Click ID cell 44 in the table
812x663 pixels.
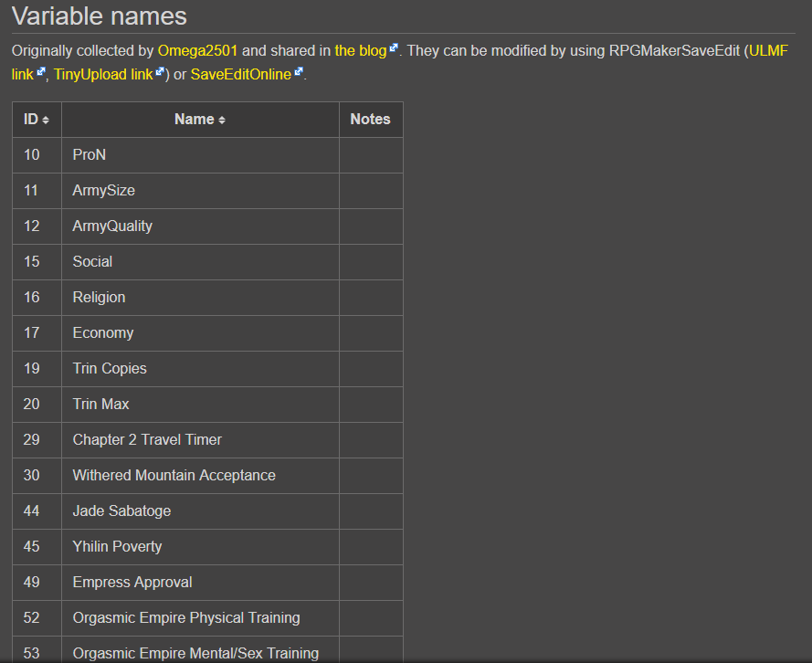tap(32, 511)
